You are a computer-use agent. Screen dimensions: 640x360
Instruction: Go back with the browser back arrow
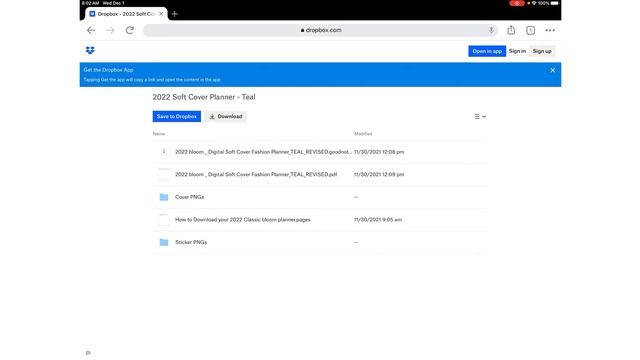(91, 30)
